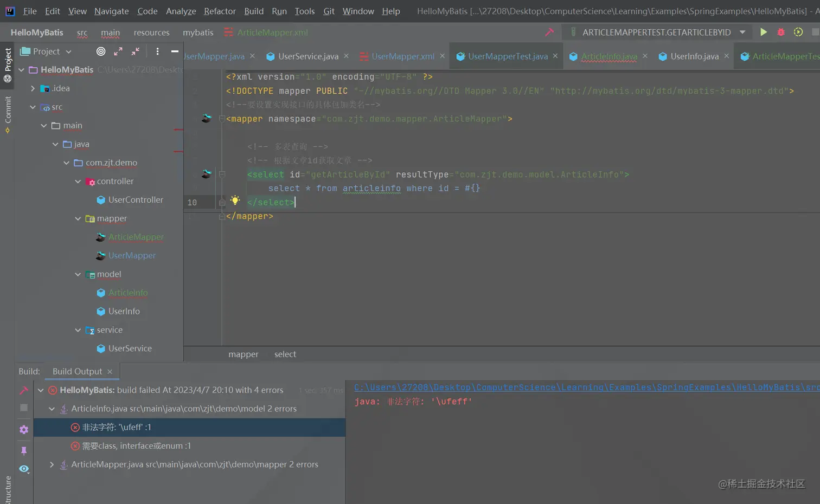820x504 pixels.
Task: Open build settings gear icon
Action: 24,429
